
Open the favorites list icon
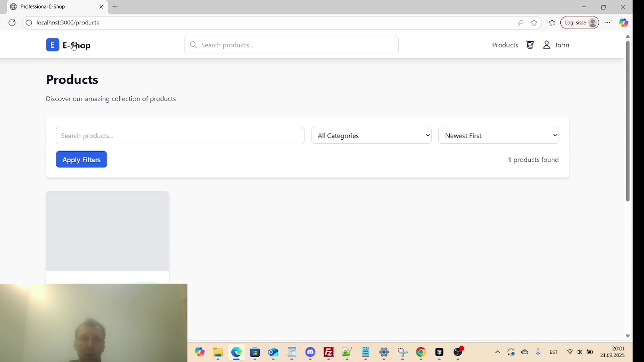pyautogui.click(x=552, y=23)
